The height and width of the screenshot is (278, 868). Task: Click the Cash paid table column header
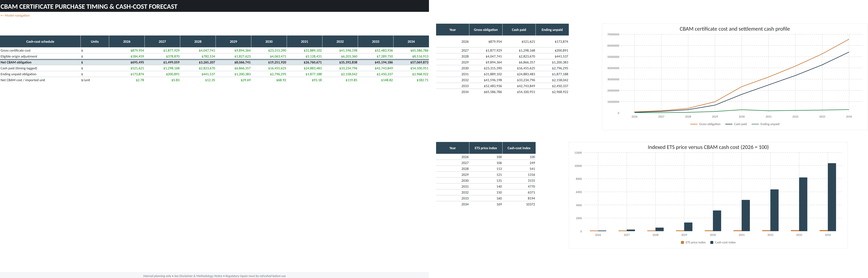pos(519,30)
